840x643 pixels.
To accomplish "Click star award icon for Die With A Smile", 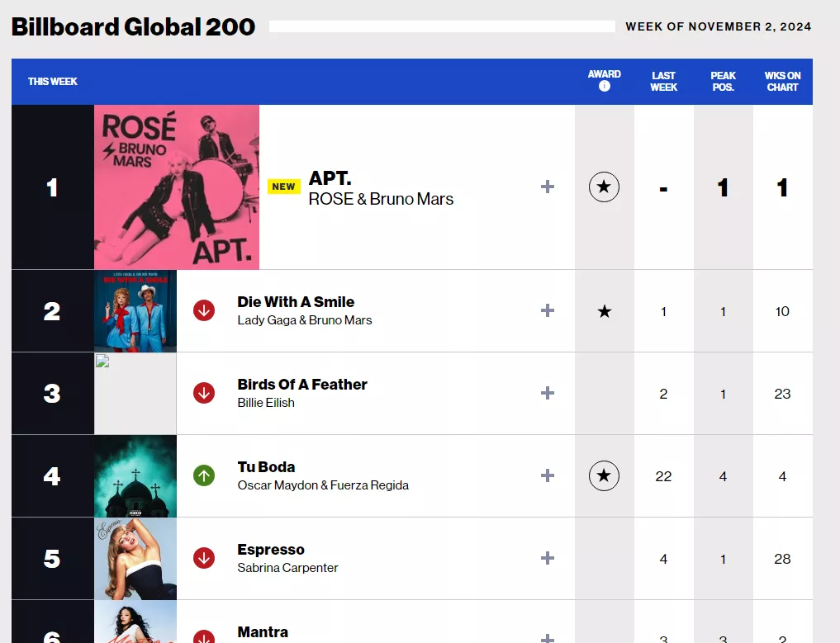I will point(605,311).
